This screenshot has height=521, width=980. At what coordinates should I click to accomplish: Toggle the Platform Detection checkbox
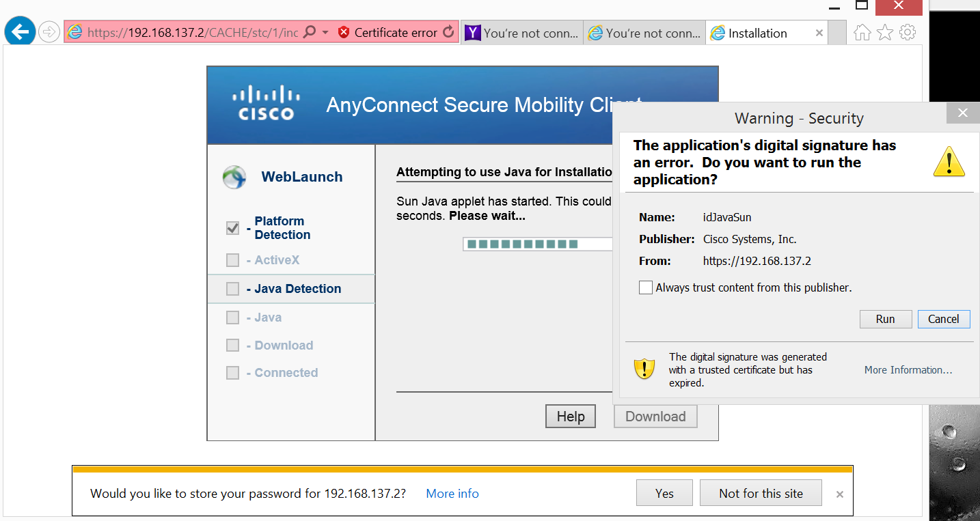click(232, 228)
